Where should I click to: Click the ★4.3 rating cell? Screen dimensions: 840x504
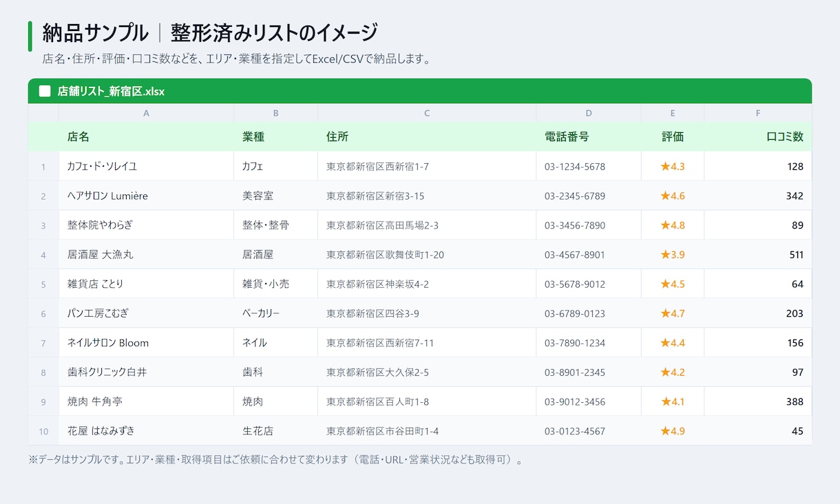coord(673,166)
